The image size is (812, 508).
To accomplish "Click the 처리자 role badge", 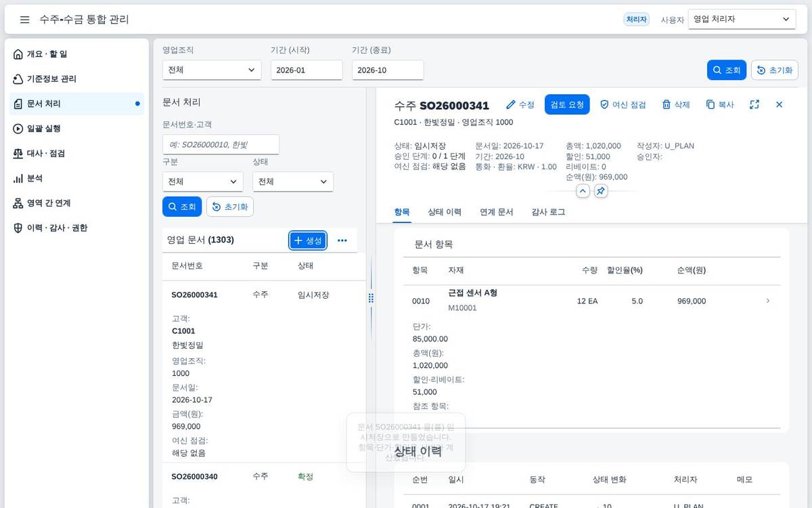I will [637, 20].
